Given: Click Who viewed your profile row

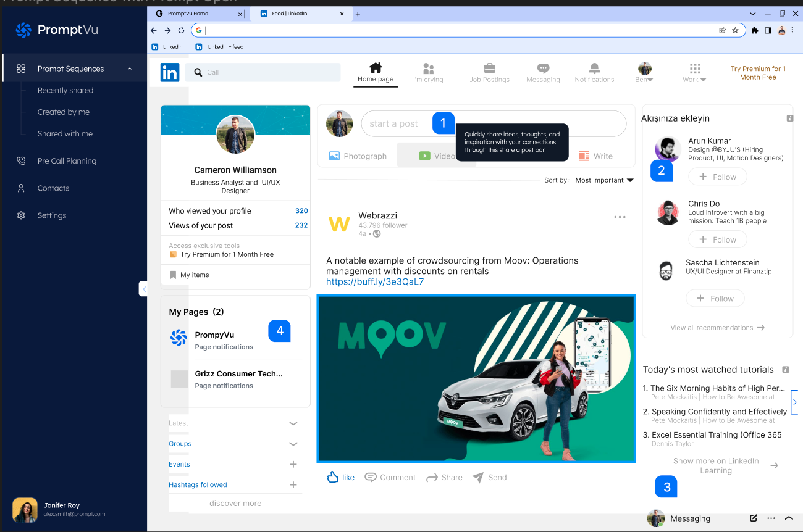Looking at the screenshot, I should point(238,211).
